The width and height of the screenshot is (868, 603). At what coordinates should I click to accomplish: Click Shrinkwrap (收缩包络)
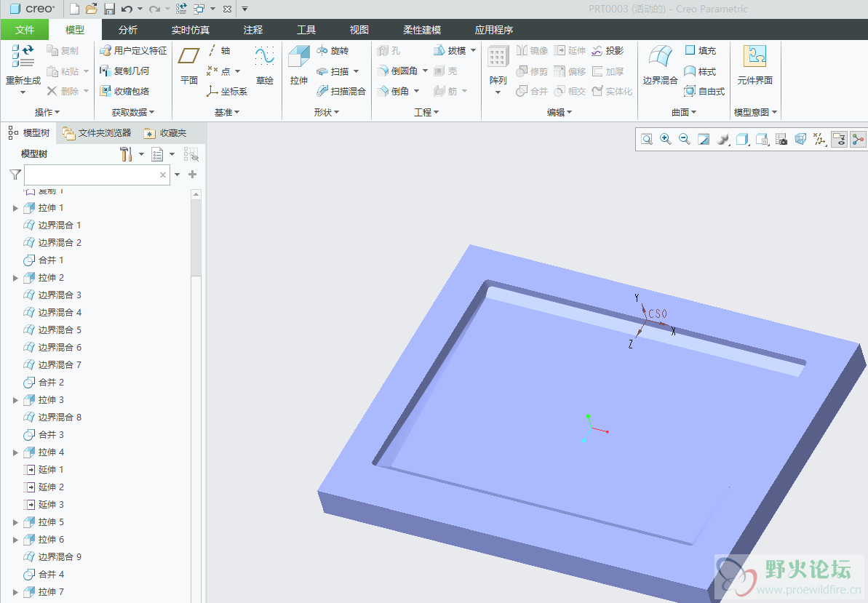124,91
